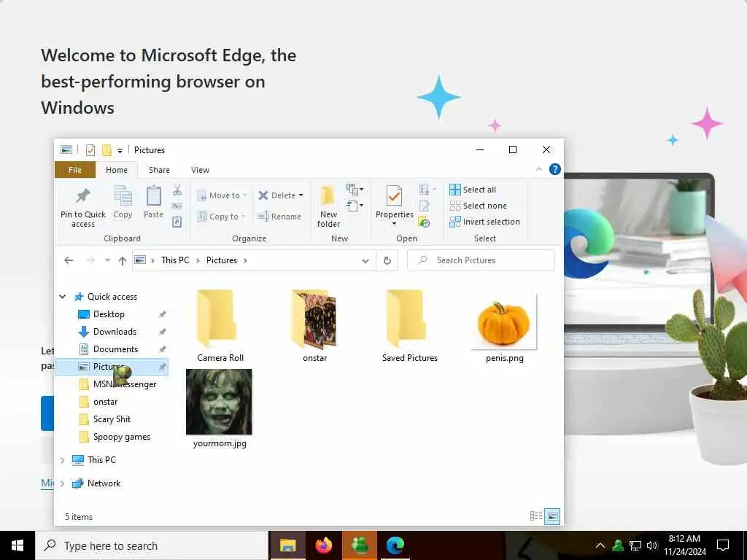Collapse the ribbon with the caret
The height and width of the screenshot is (560, 747).
(539, 169)
